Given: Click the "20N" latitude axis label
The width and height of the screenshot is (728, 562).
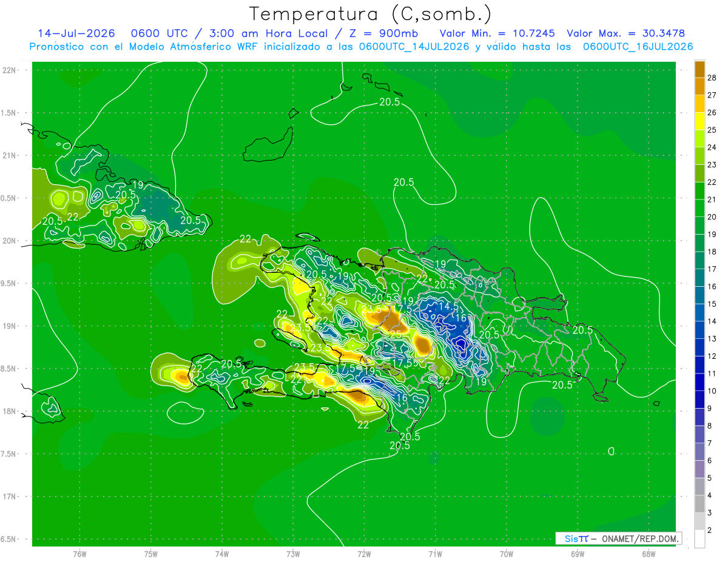Looking at the screenshot, I should click(10, 241).
